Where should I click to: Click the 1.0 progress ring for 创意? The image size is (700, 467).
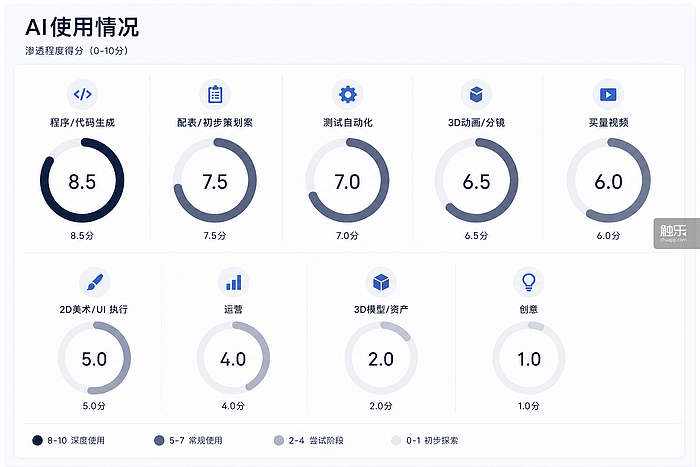click(x=529, y=358)
